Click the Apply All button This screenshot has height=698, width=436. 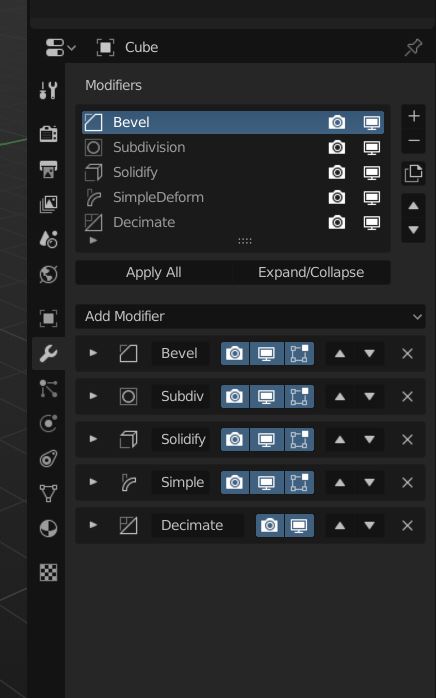pos(154,272)
